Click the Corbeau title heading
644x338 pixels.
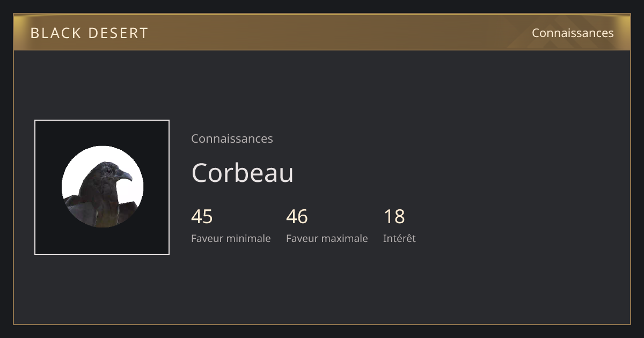pos(243,173)
